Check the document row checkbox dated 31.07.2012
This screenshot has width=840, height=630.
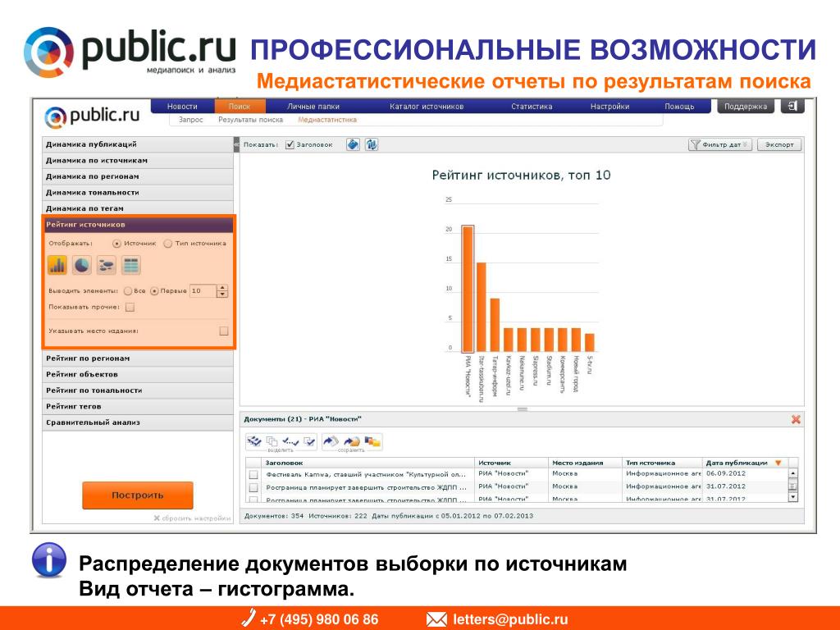tap(253, 487)
